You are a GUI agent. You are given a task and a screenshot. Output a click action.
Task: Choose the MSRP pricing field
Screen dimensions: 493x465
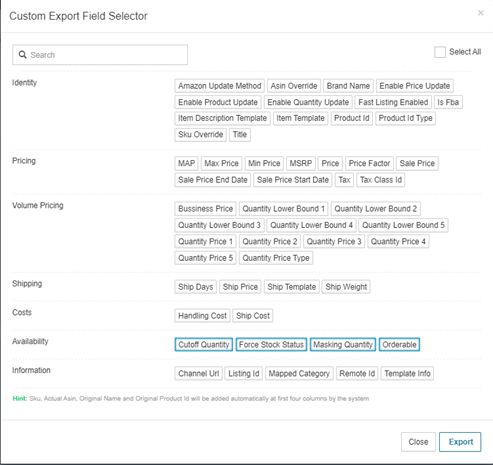click(301, 163)
